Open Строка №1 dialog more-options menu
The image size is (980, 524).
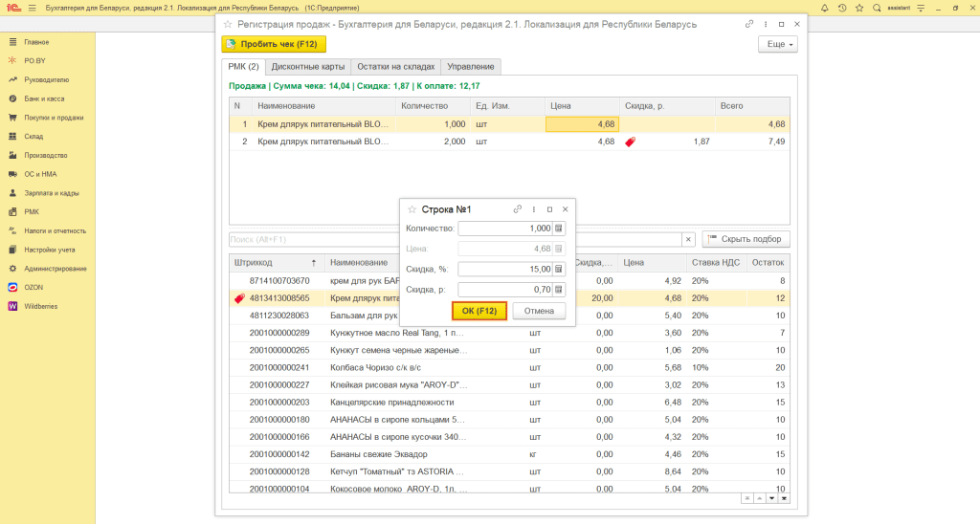tap(534, 209)
